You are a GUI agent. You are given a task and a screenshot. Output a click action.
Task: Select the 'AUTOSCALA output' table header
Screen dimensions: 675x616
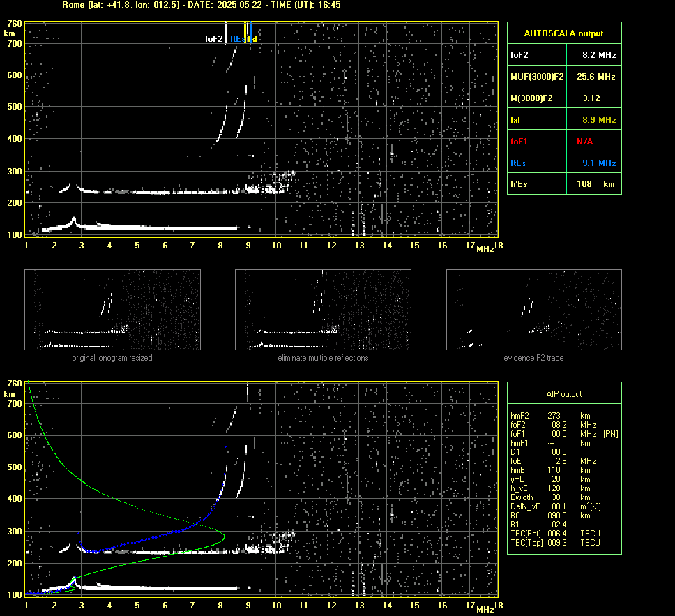tap(563, 33)
